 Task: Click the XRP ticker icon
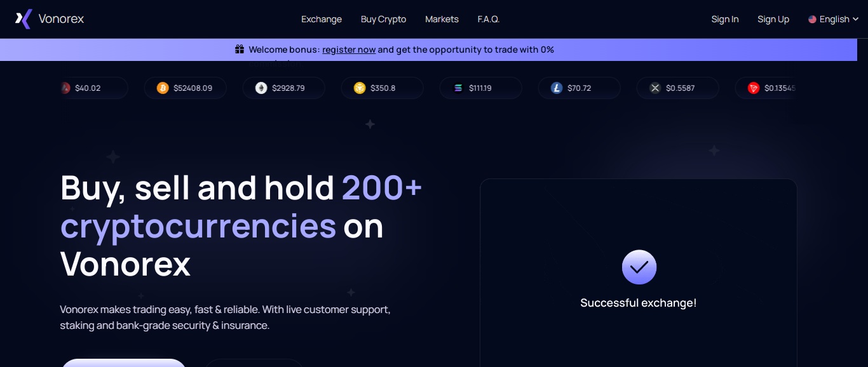655,88
